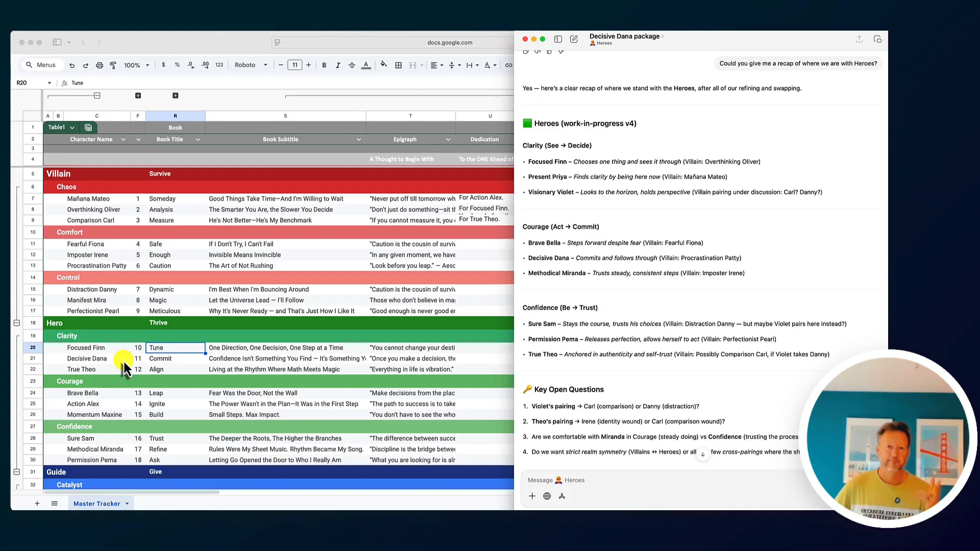This screenshot has width=980, height=551.
Task: Open the Character Name column filter dropdown
Action: pos(123,139)
